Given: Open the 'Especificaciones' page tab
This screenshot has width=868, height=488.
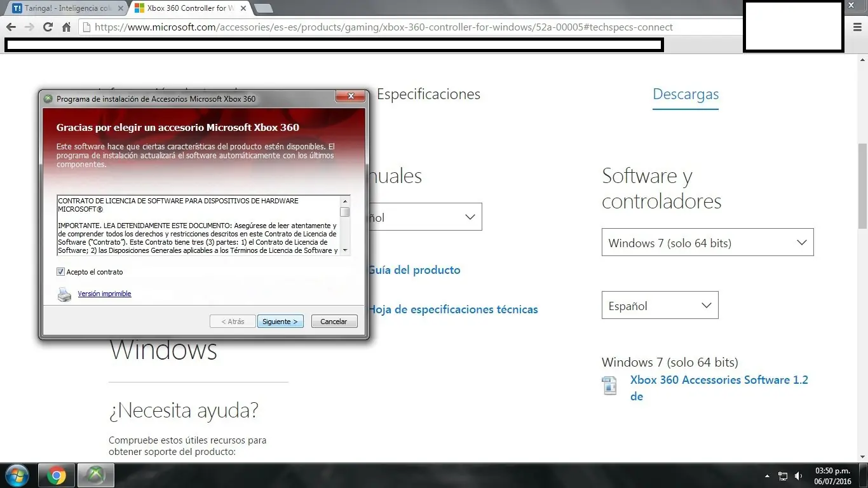Looking at the screenshot, I should (x=428, y=94).
